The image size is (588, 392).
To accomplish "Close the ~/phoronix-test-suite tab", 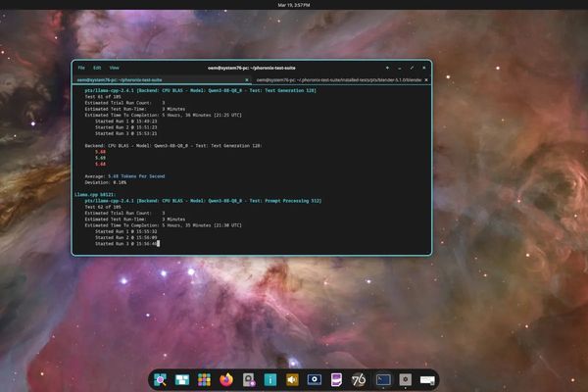I will [x=246, y=80].
